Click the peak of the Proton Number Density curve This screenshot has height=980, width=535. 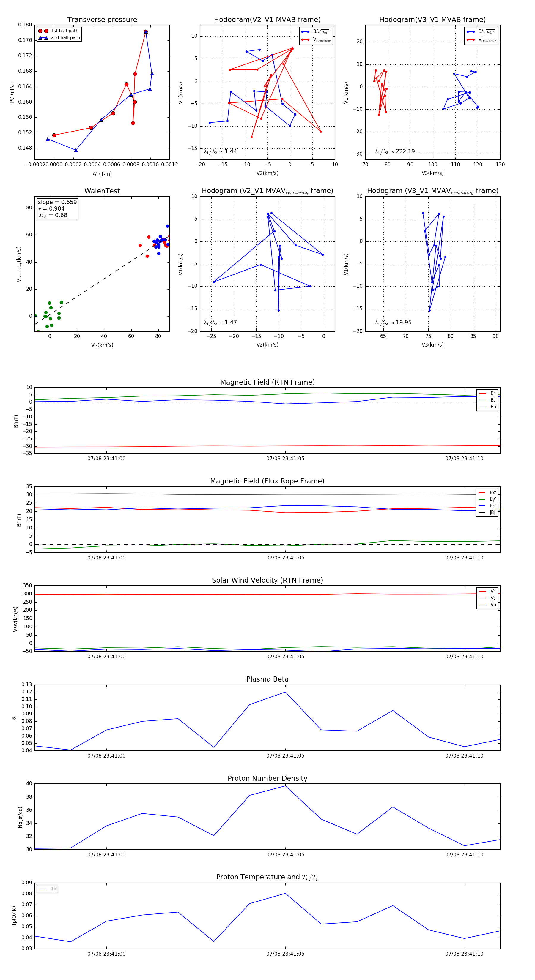[285, 786]
